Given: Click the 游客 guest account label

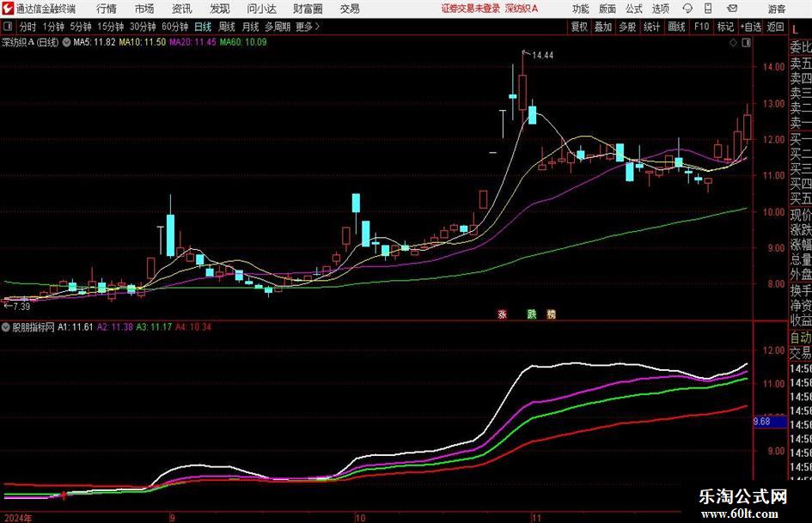Looking at the screenshot, I should point(777,9).
